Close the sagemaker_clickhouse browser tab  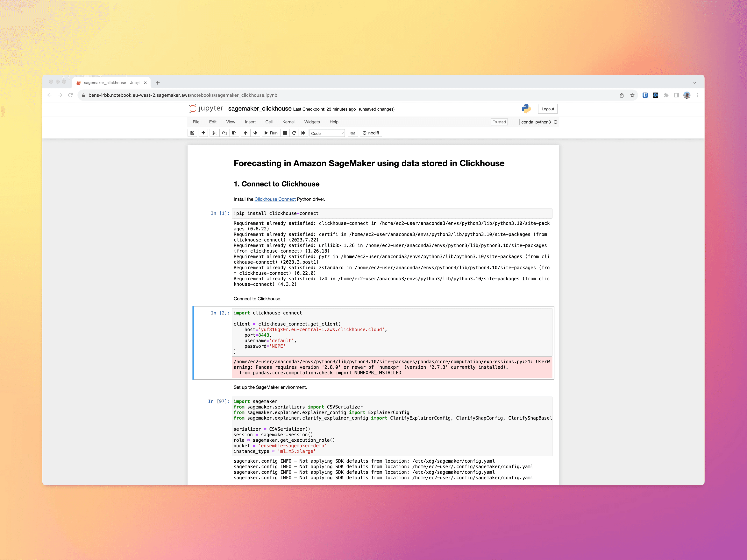(146, 83)
